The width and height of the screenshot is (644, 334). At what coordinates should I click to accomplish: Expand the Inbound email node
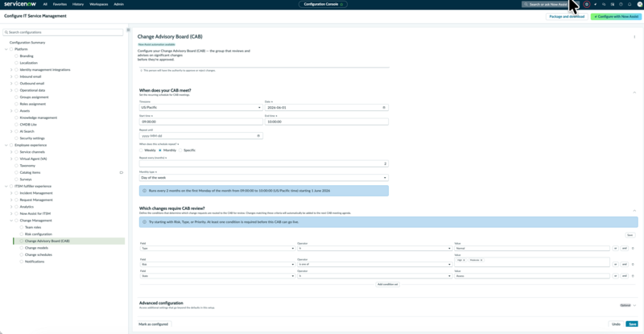point(11,76)
